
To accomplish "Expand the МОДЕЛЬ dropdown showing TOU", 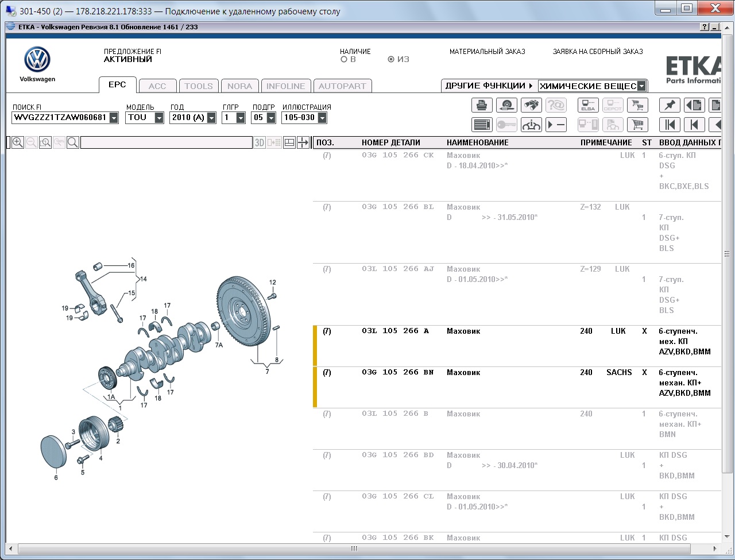I will pos(159,118).
